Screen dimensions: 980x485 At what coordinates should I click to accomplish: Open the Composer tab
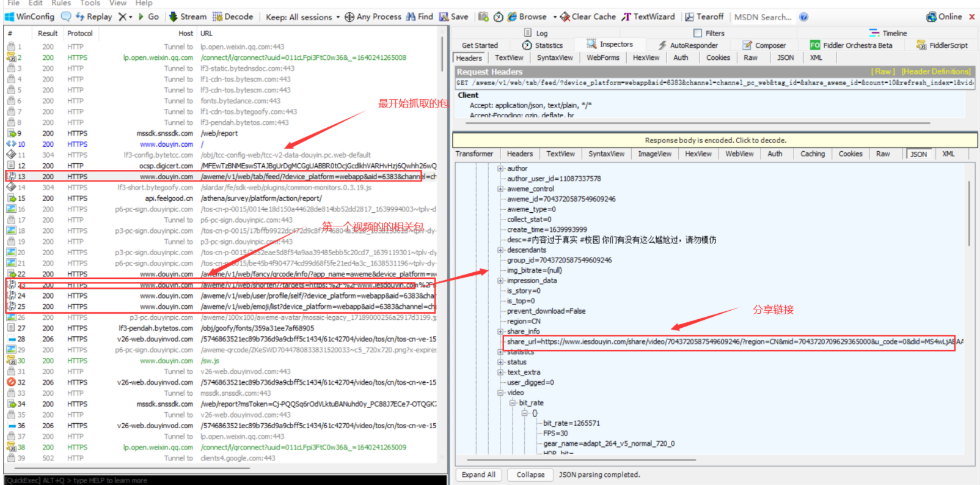[x=764, y=45]
